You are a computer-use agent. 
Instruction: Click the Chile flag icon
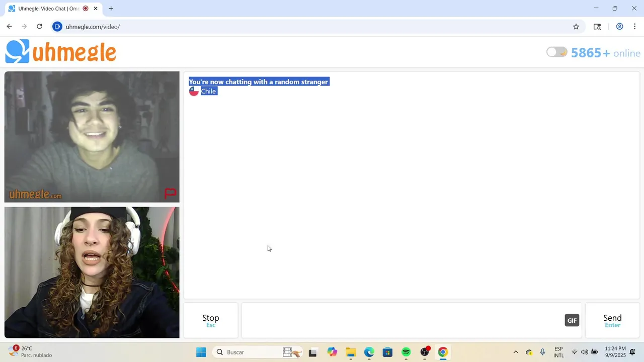pos(194,91)
